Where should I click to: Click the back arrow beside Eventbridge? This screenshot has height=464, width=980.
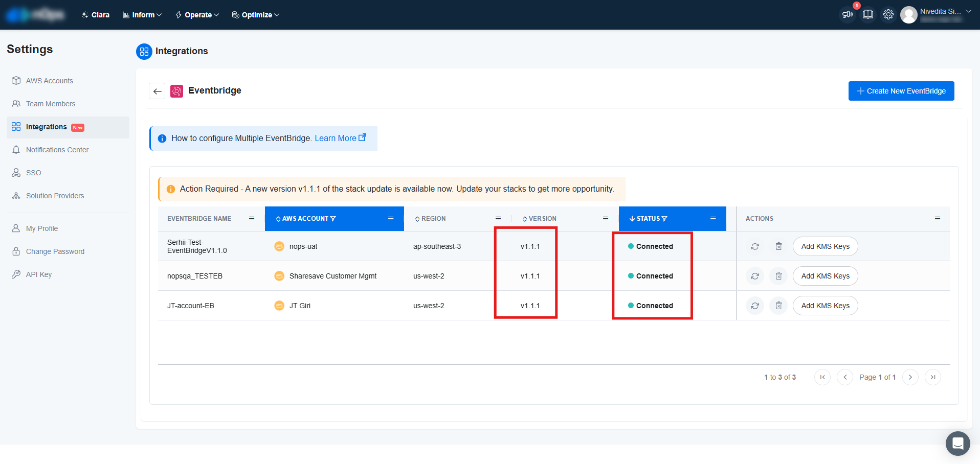(x=157, y=91)
